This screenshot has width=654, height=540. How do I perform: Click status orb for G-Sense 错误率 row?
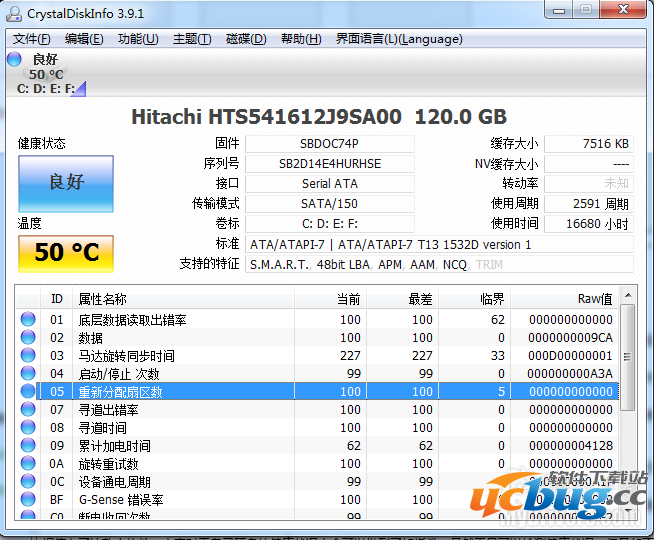point(28,500)
